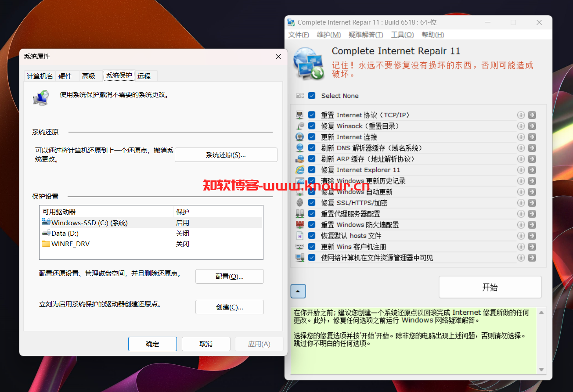Screen dimensions: 573x392
Task: Click arrow icon for 重置 Internet 协议 row
Action: coord(532,115)
